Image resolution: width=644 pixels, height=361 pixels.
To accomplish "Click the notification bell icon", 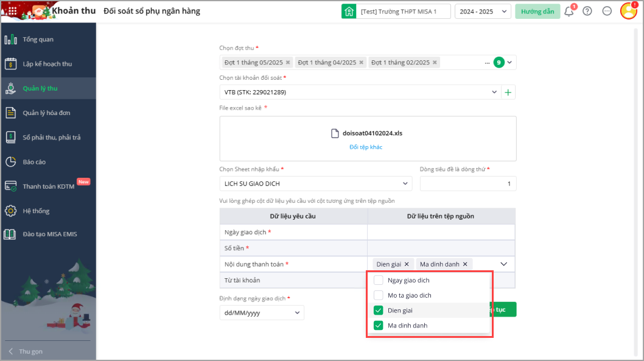I will (x=569, y=11).
